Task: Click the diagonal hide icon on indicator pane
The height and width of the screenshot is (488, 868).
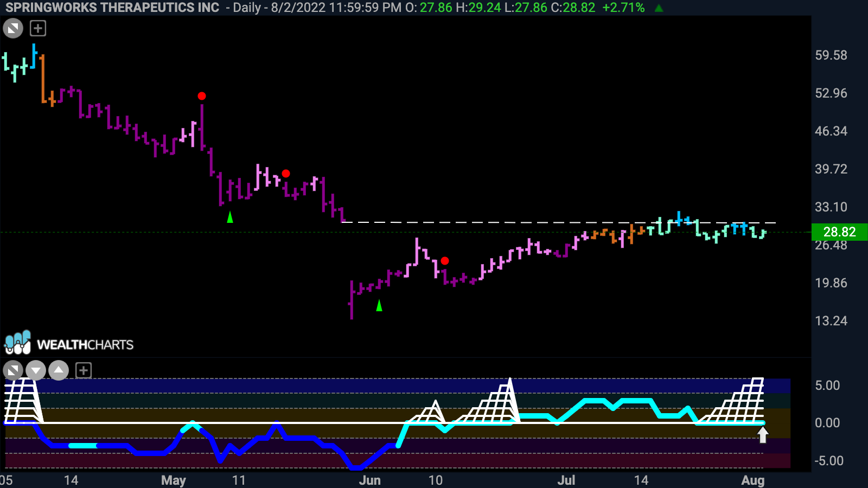Action: pyautogui.click(x=13, y=371)
